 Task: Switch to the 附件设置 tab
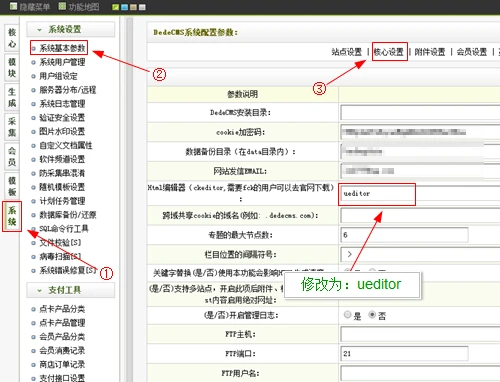coord(430,52)
